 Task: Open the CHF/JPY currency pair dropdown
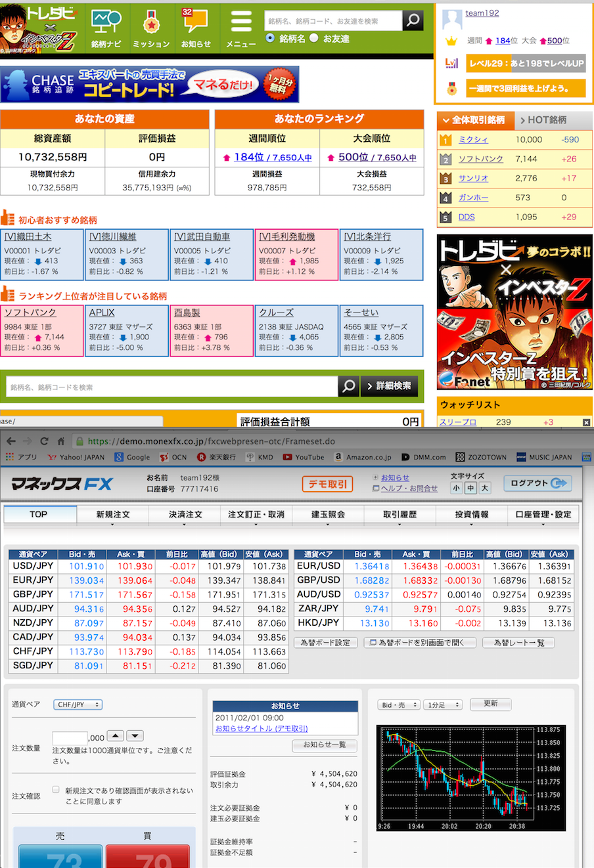click(x=78, y=705)
